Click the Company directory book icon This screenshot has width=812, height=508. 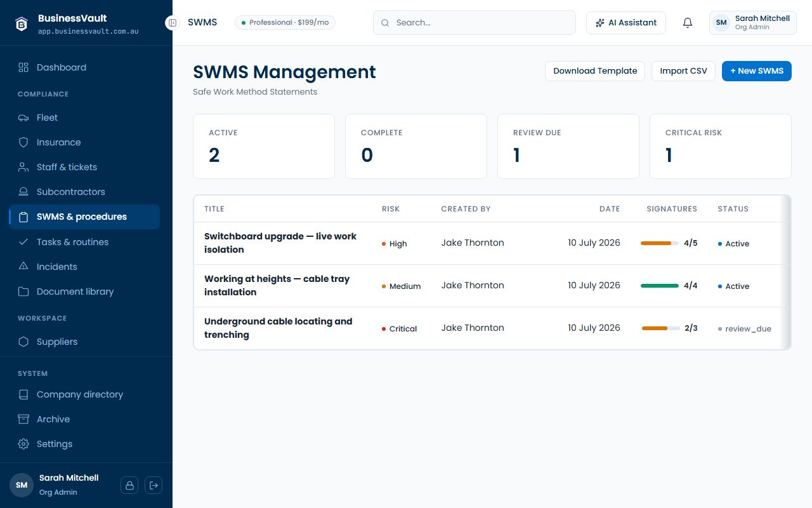23,394
